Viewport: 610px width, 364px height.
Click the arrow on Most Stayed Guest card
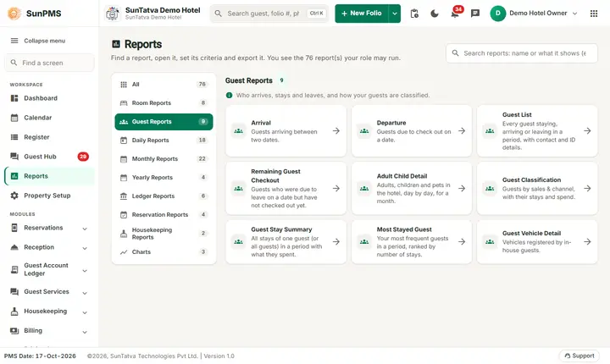[462, 242]
